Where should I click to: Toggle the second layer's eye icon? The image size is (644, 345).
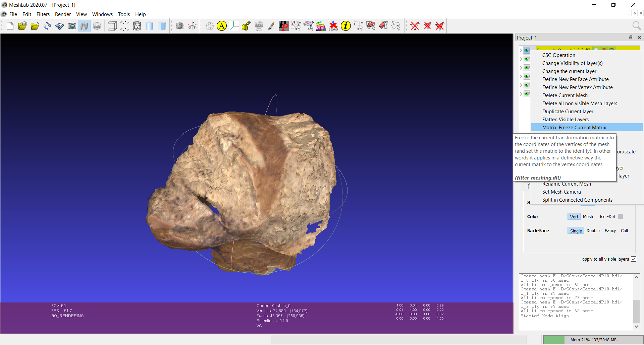point(527,59)
